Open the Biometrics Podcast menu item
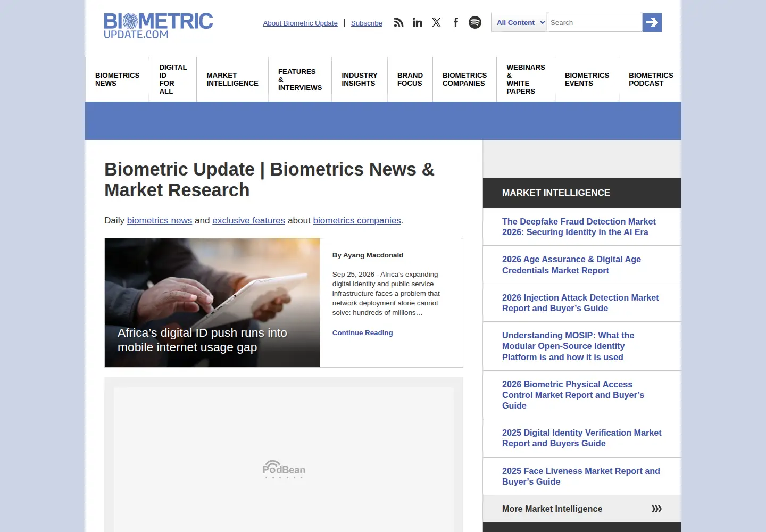This screenshot has width=766, height=532. [x=651, y=79]
